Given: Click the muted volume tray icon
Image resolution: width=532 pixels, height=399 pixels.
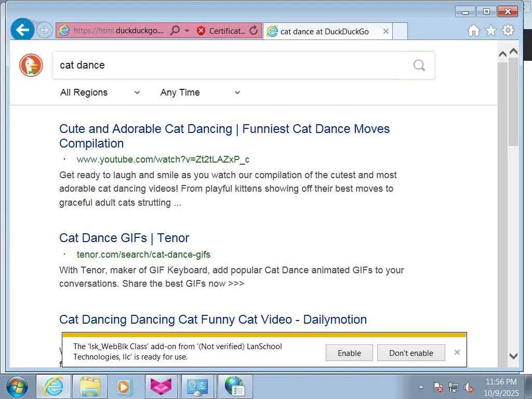Looking at the screenshot, I should [469, 387].
